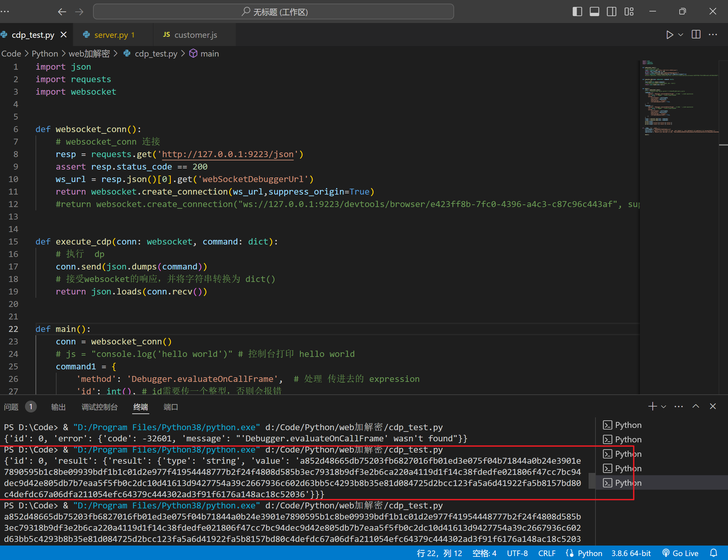Choose 3.8.6 64-bit interpreter
Screen dimensions: 728x560
(x=631, y=553)
